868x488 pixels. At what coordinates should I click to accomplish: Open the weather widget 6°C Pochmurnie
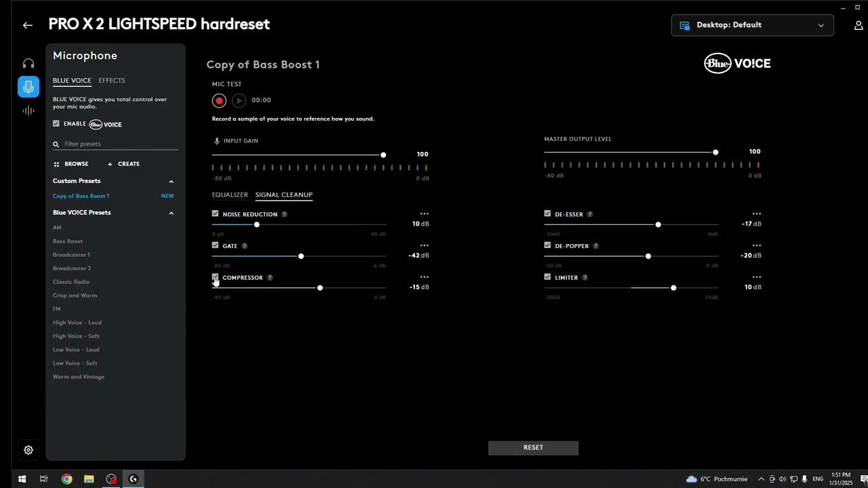coord(717,479)
